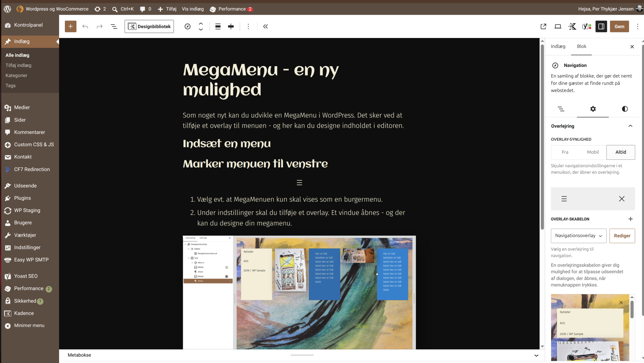Switch to the block Styles half-circle tab
Screen dimensions: 644x363
click(625, 109)
